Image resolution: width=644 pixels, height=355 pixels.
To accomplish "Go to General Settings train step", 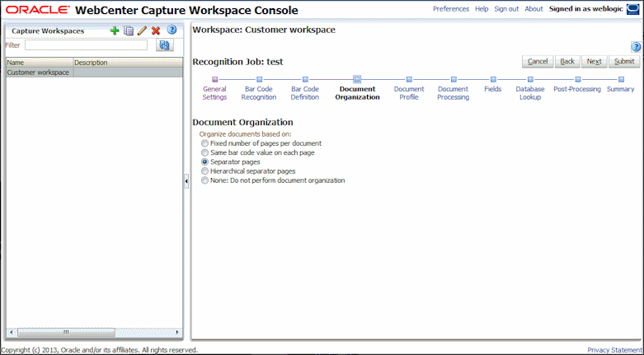I will pyautogui.click(x=214, y=93).
